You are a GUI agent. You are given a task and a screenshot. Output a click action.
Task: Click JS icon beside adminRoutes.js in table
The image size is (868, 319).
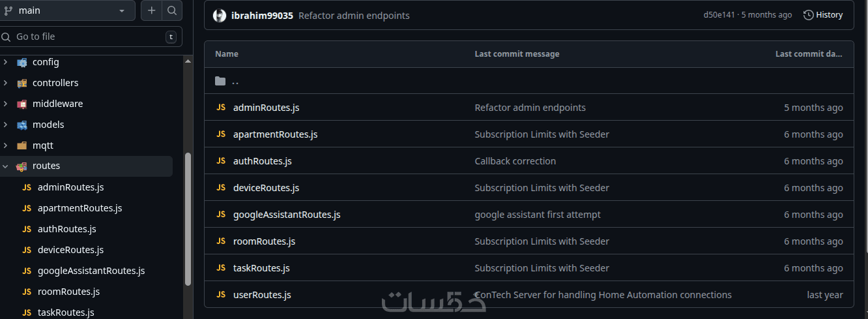[x=221, y=108]
